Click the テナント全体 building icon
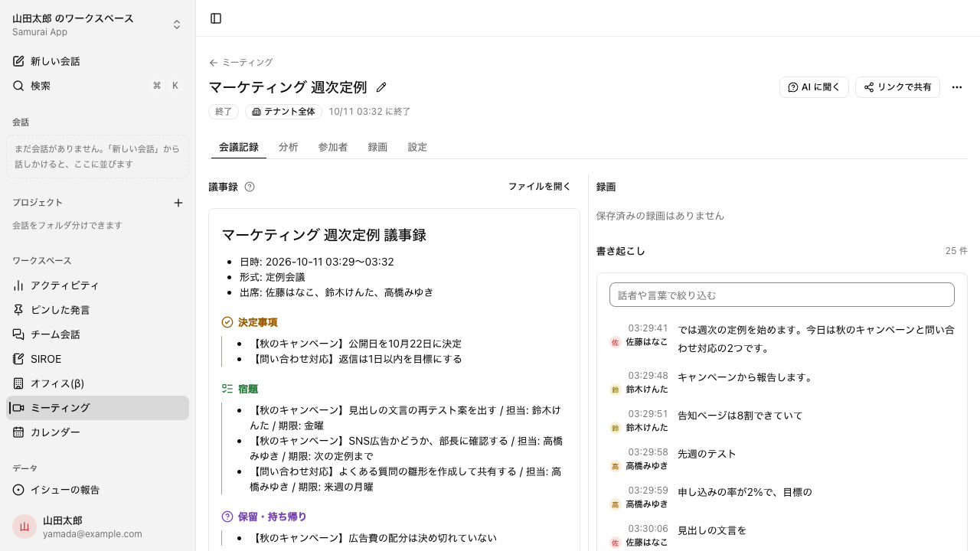This screenshot has height=551, width=980. [256, 112]
